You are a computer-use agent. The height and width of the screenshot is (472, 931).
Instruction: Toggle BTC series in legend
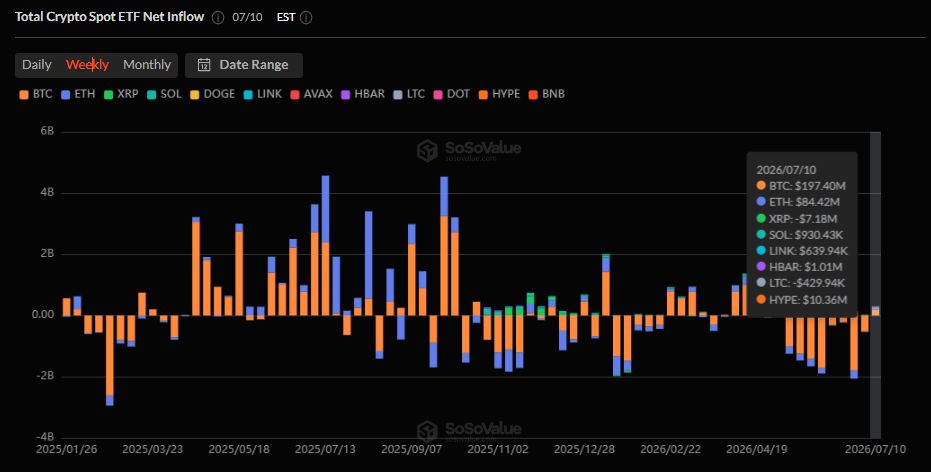pyautogui.click(x=36, y=94)
